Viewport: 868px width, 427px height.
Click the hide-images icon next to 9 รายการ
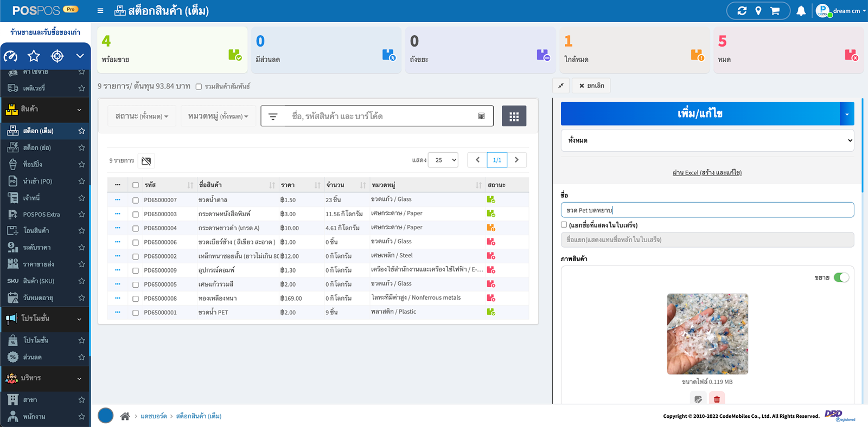146,161
